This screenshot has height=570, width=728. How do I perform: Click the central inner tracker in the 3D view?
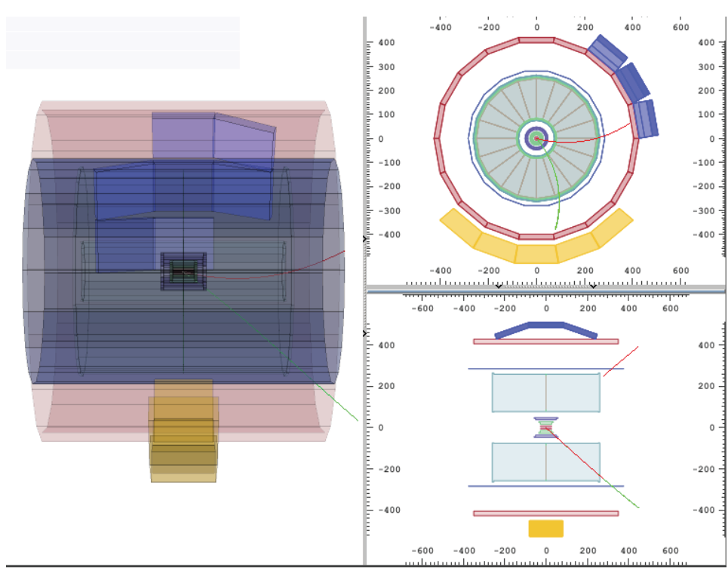pos(183,271)
